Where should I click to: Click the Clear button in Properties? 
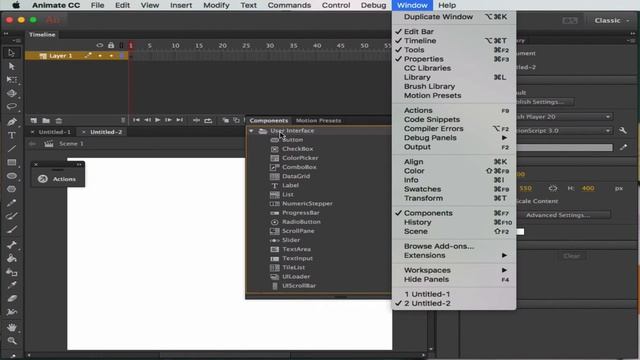pyautogui.click(x=571, y=256)
